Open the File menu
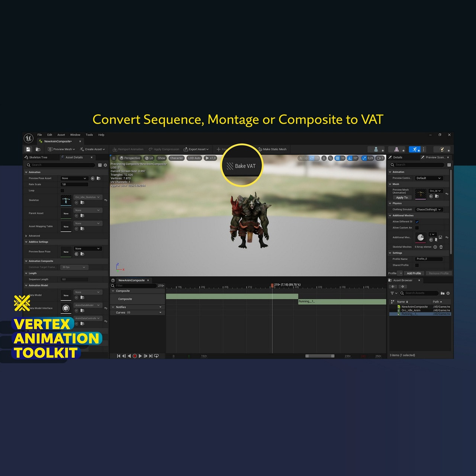The height and width of the screenshot is (476, 476). tap(39, 135)
